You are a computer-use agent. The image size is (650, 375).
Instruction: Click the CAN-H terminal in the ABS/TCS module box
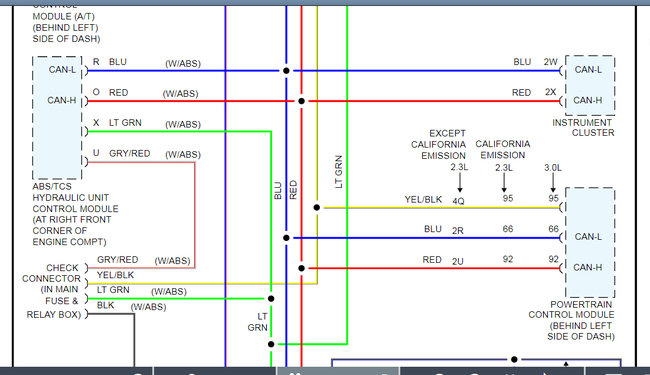coord(62,100)
